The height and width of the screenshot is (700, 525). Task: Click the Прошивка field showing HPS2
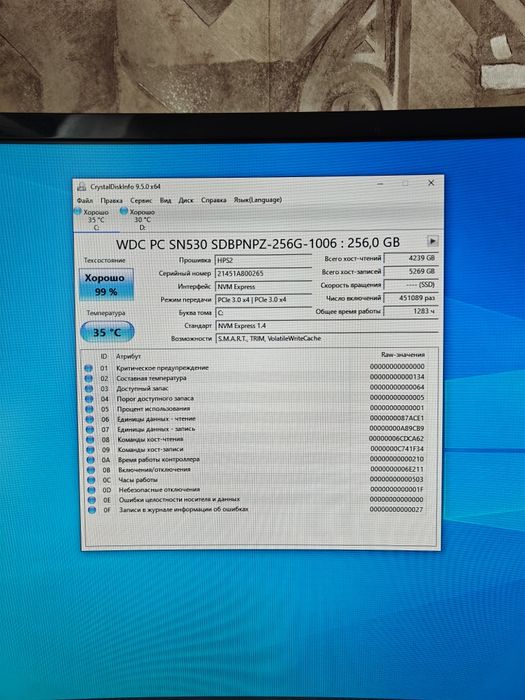[x=263, y=260]
